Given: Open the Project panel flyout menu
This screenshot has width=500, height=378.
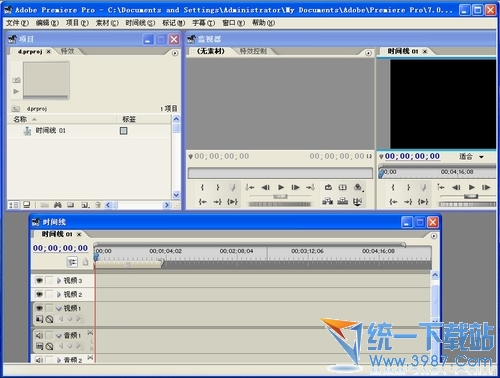Looking at the screenshot, I should click(175, 53).
